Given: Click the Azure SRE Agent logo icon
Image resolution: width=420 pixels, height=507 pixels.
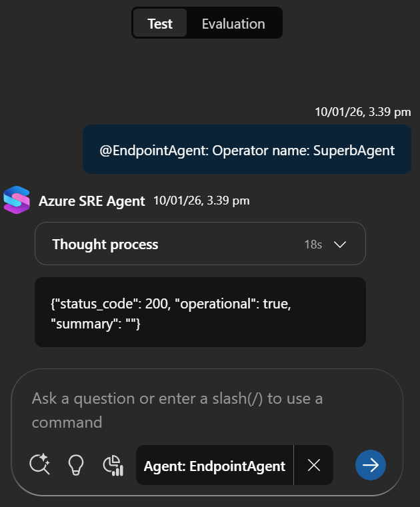Looking at the screenshot, I should (17, 200).
